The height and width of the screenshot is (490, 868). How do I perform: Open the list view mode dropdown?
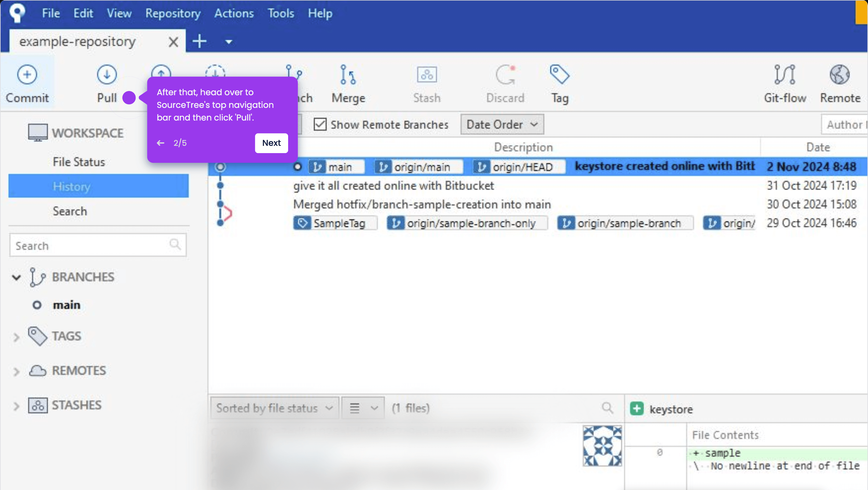coord(363,408)
